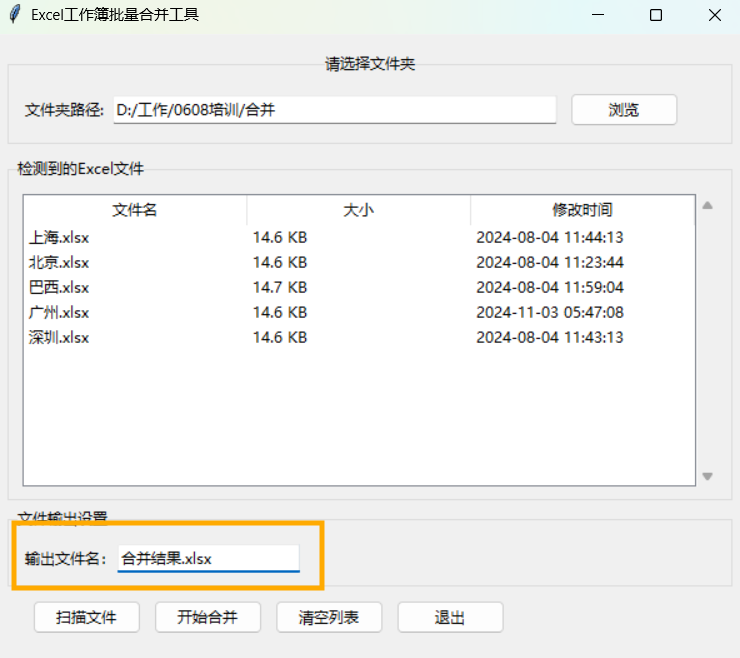Select the 上海.xlsx row
This screenshot has height=658, width=740.
359,237
